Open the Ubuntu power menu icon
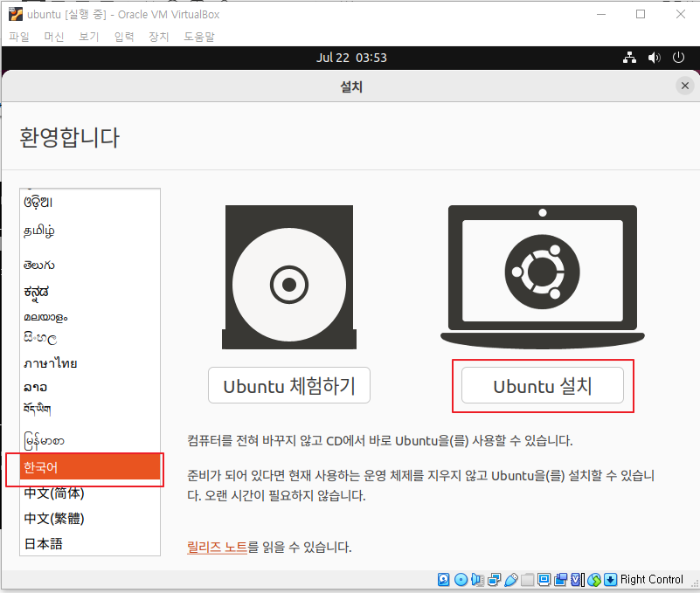 678,58
